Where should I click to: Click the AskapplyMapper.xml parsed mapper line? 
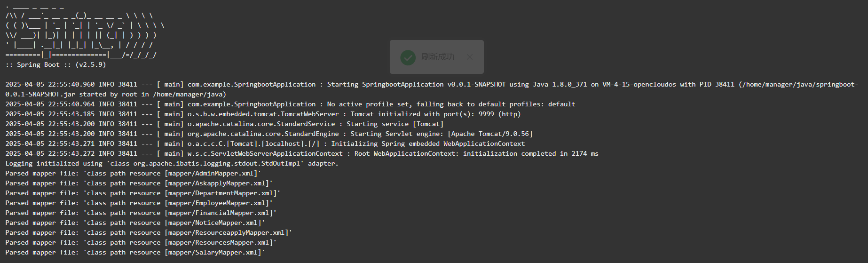pyautogui.click(x=139, y=183)
